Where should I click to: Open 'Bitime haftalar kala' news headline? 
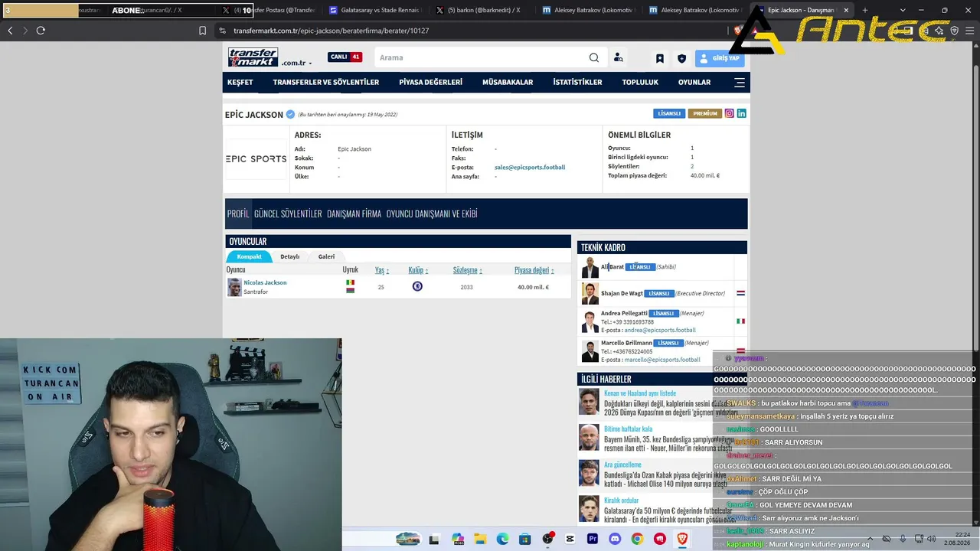coord(628,429)
